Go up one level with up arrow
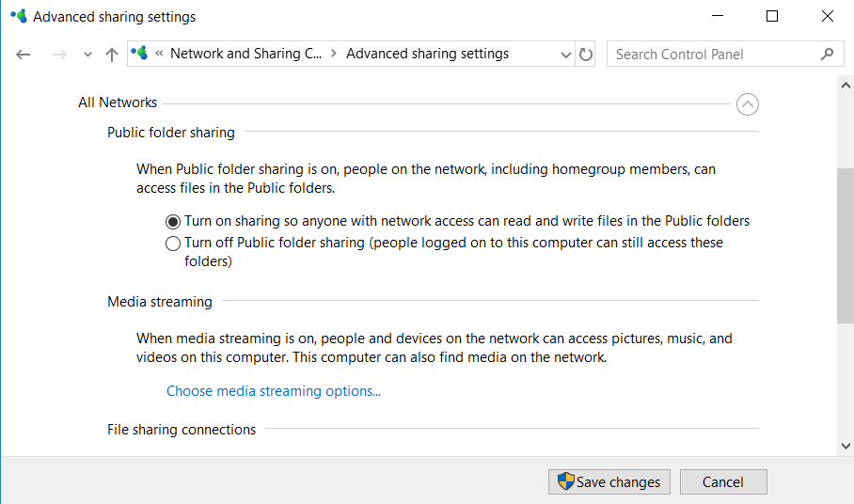The width and height of the screenshot is (854, 504). point(112,55)
